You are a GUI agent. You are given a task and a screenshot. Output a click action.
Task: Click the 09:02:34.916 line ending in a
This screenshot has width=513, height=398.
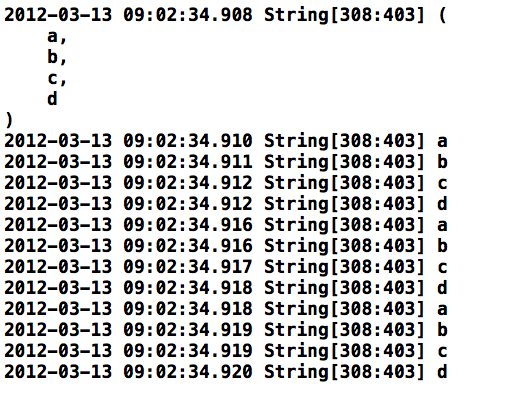[x=225, y=225]
